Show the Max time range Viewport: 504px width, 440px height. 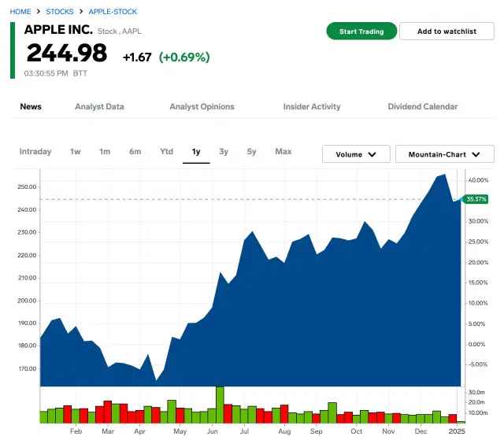coord(283,152)
